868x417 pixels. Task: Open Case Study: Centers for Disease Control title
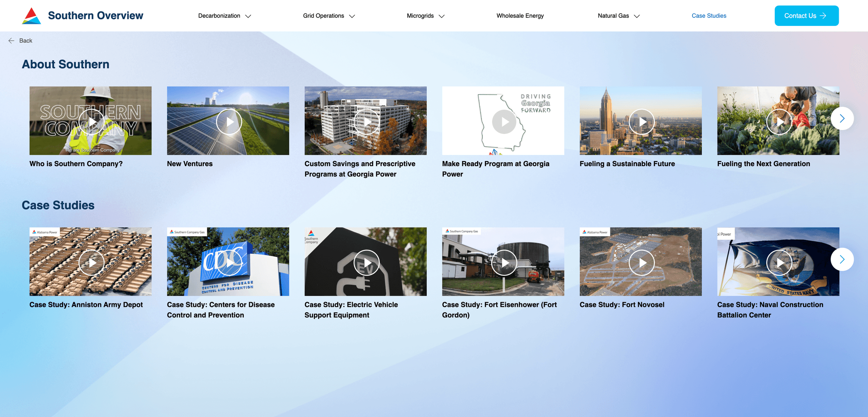click(221, 310)
